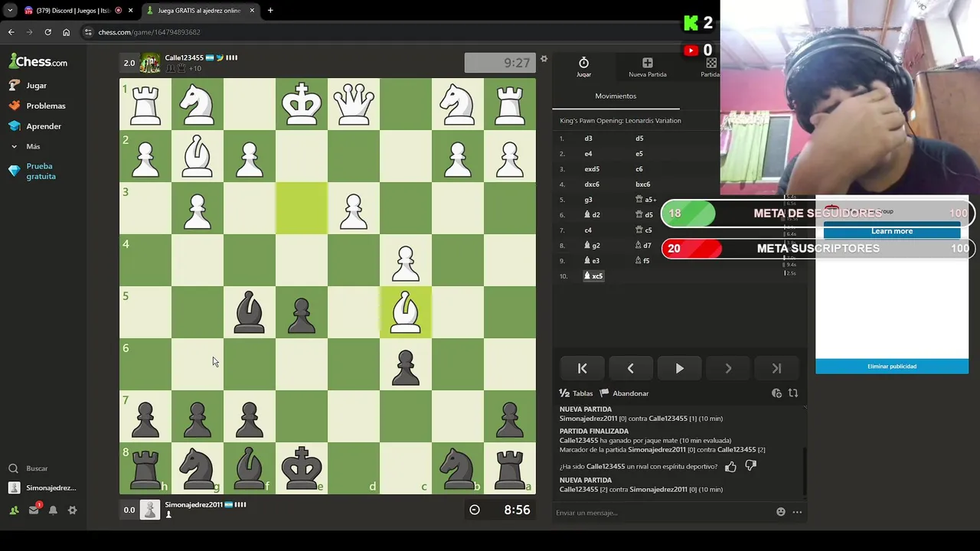Click King's Pawn Opening: Leonardis Variation

[x=620, y=121]
